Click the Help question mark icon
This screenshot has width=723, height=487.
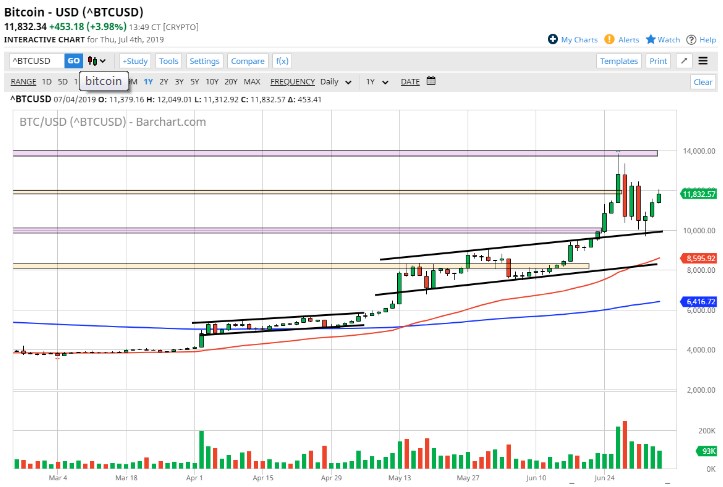(x=691, y=40)
